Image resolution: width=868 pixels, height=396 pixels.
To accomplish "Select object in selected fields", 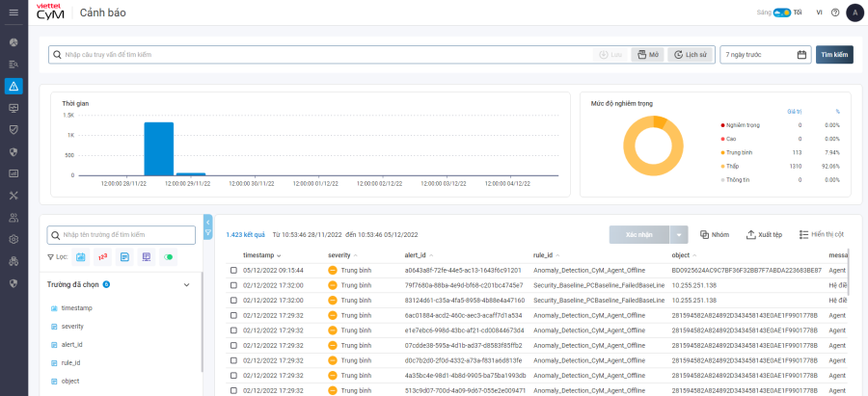I will point(70,382).
